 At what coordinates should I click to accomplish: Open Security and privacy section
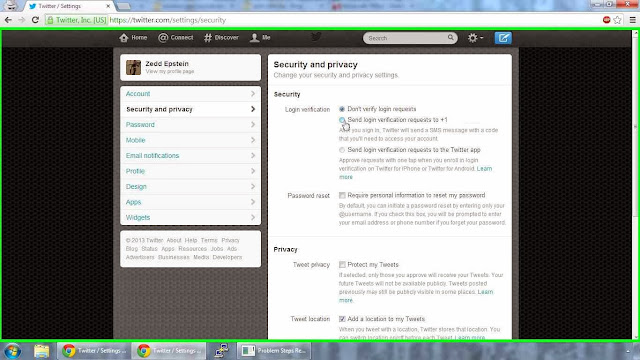click(191, 109)
